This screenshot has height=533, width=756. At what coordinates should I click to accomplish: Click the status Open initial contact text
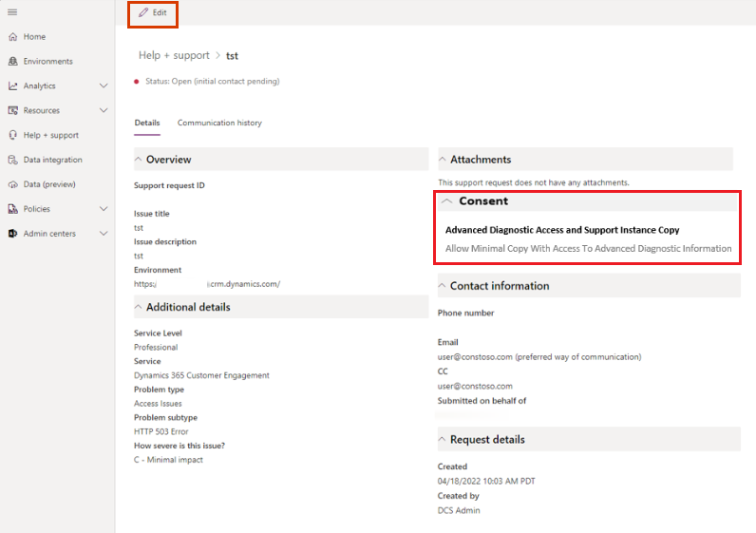point(212,81)
